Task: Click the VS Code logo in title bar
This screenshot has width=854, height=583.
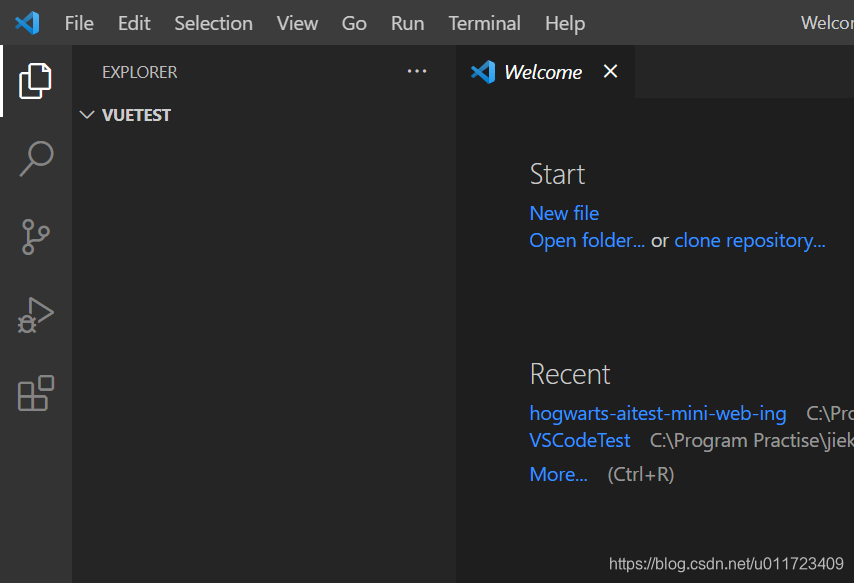Action: (x=27, y=22)
